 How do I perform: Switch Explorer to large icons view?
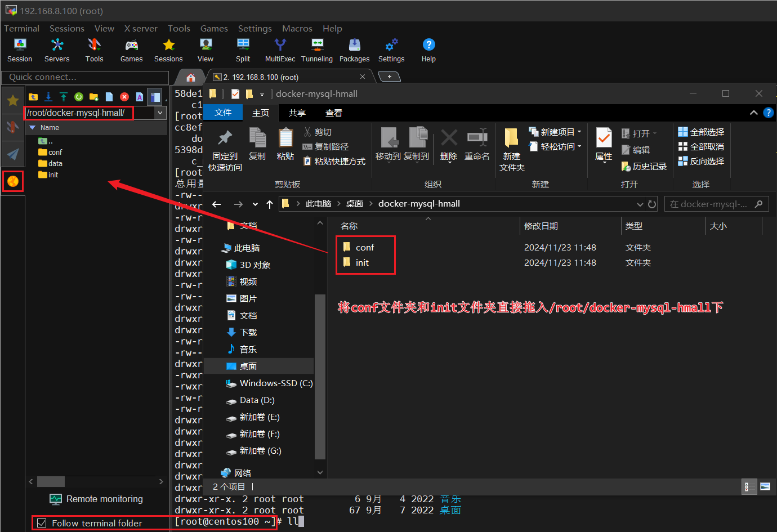[x=765, y=487]
